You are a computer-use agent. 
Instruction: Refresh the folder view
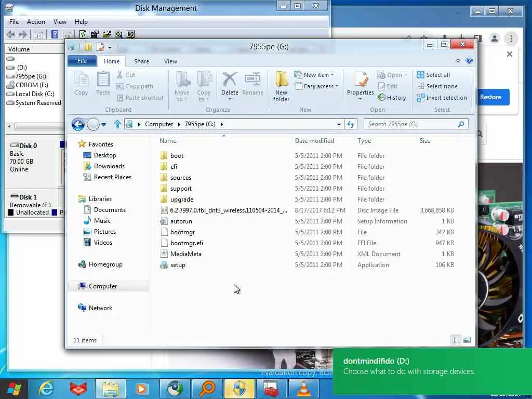pyautogui.click(x=351, y=124)
